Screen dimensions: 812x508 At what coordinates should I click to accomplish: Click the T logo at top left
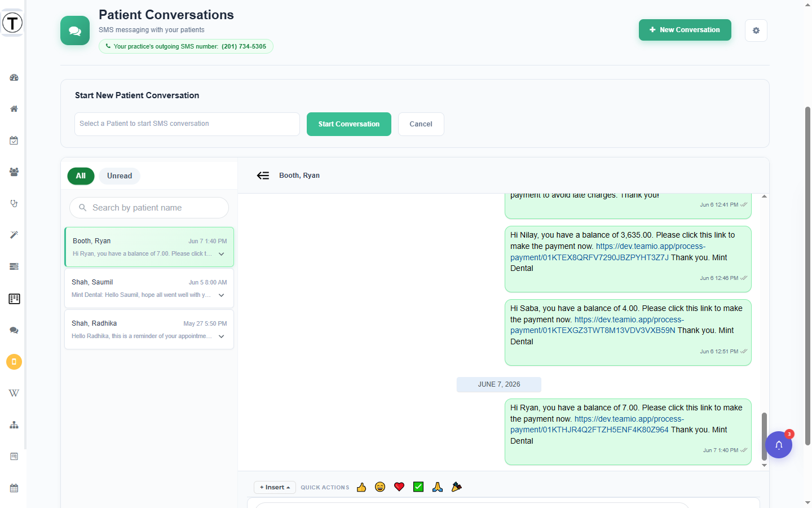[x=12, y=23]
